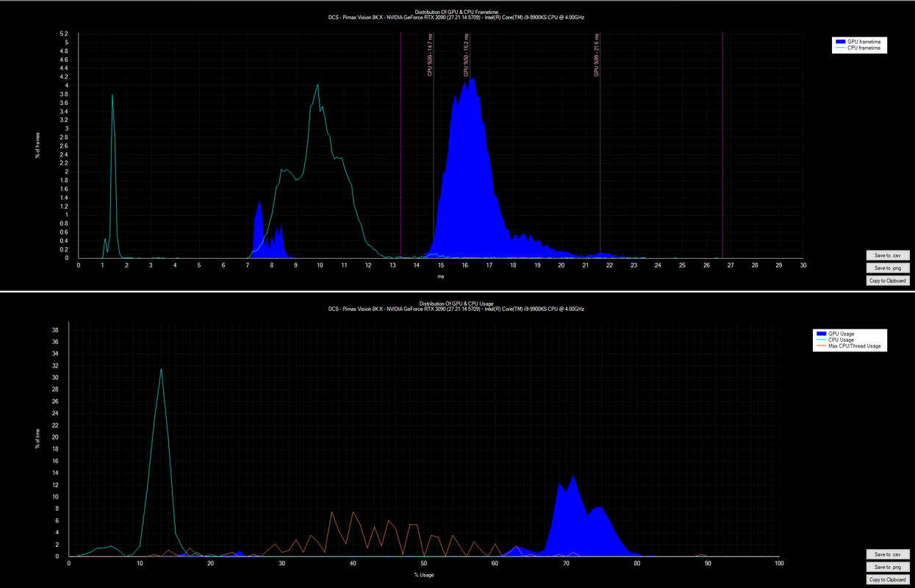The image size is (915, 588).
Task: Click the CPU %99 - 14.7 ms marker label
Action: [430, 55]
